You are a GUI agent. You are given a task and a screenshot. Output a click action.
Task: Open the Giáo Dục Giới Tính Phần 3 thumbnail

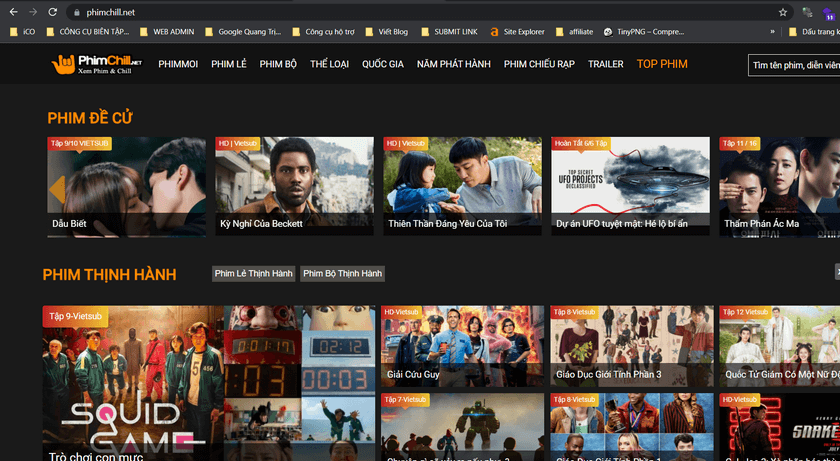click(632, 346)
